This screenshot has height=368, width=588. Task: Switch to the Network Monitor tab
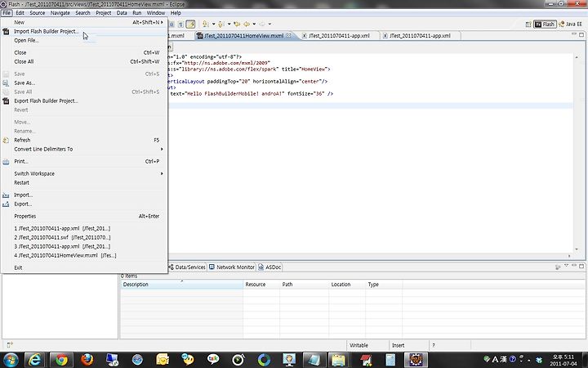(232, 267)
